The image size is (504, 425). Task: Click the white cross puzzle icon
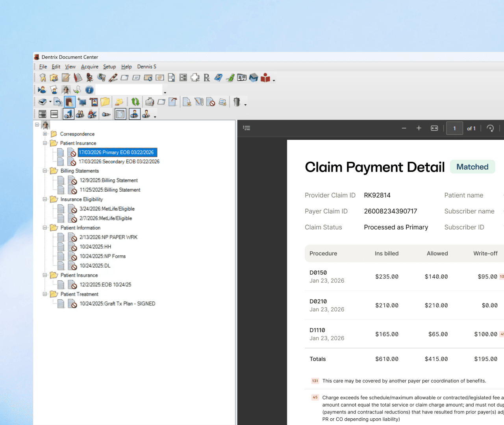(x=195, y=78)
